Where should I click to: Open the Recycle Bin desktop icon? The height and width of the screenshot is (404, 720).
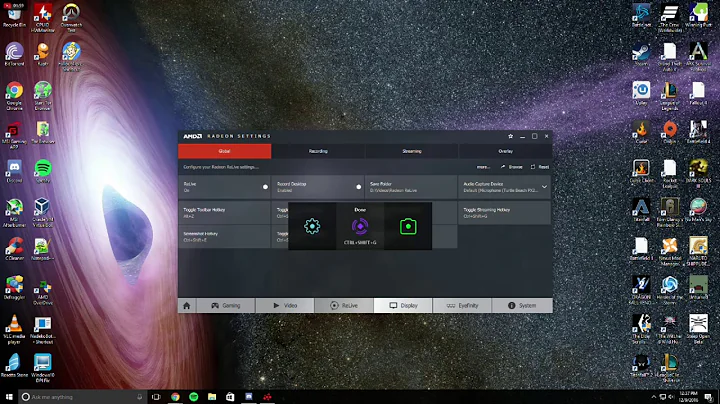click(x=14, y=16)
